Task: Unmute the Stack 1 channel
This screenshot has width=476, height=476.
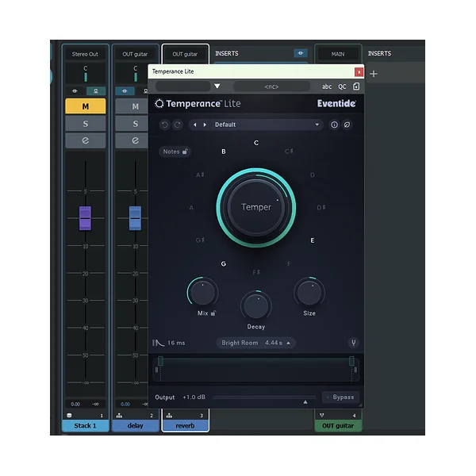Action: 86,106
